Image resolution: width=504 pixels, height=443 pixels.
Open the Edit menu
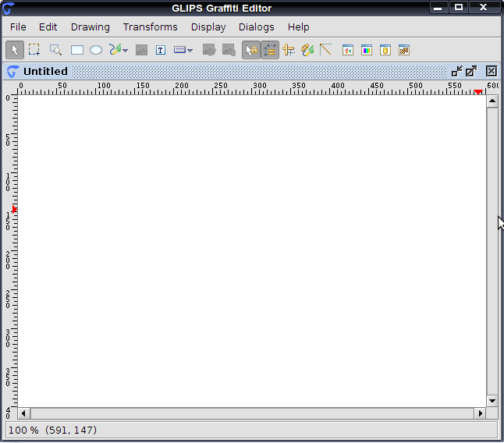click(48, 27)
